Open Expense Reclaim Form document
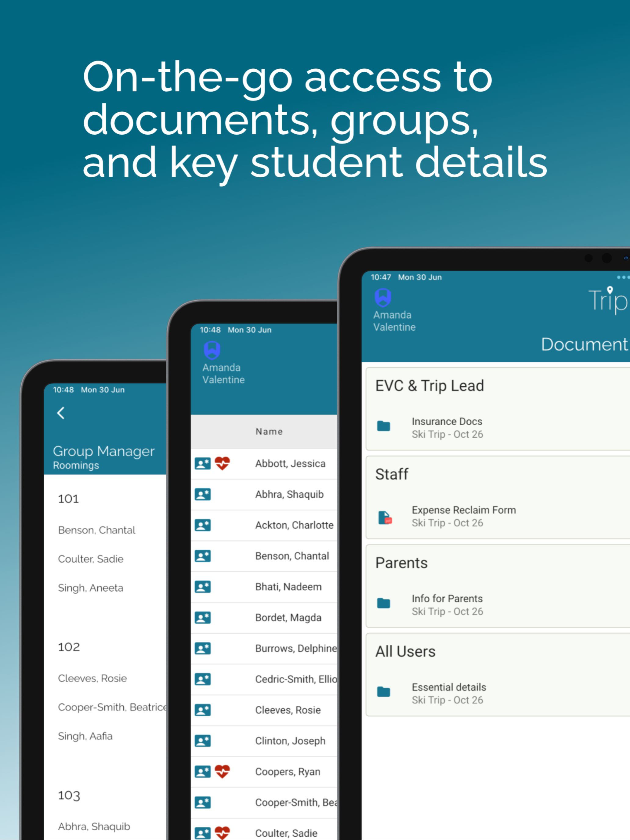This screenshot has height=840, width=630. point(498,516)
